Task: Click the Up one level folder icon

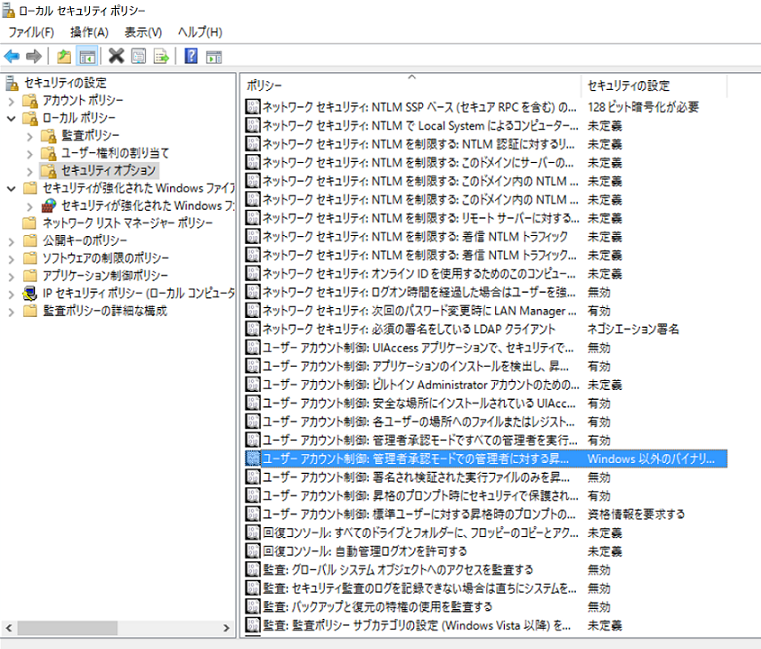Action: [64, 56]
